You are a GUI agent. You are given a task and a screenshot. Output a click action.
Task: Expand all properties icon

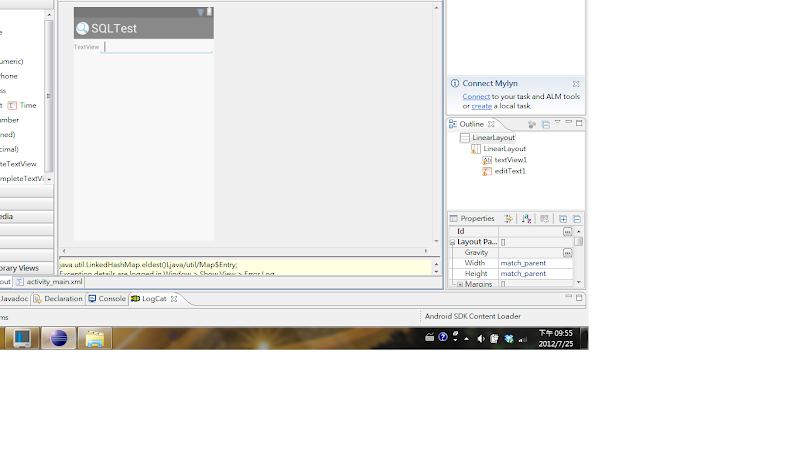pos(563,219)
